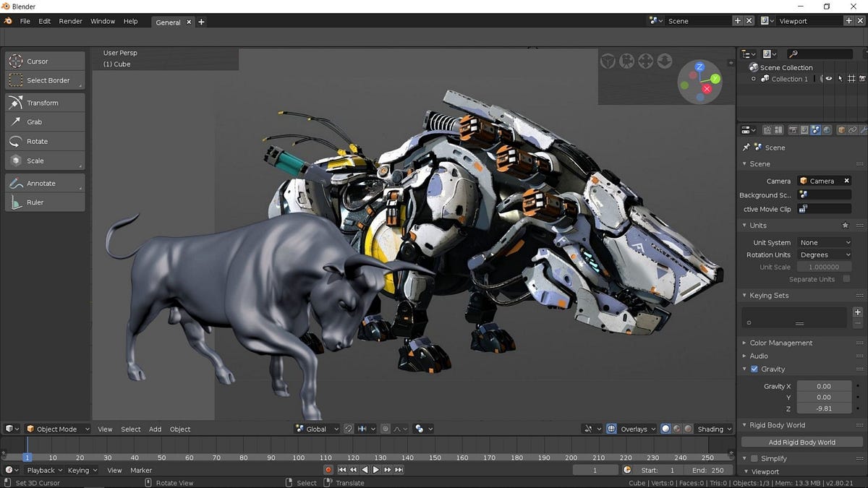Select the Rotate tool in the toolbar
The width and height of the screenshot is (868, 488).
(45, 141)
